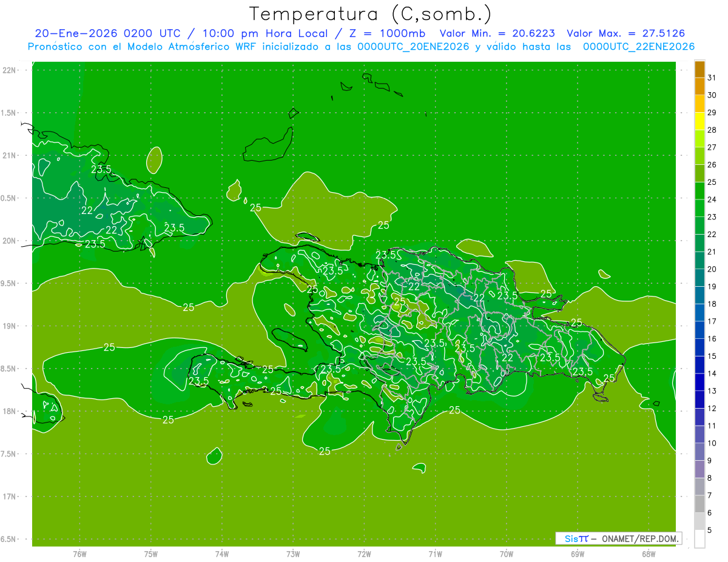The height and width of the screenshot is (562, 728).
Task: Pick the orange swatch between 30 and 31
Action: click(x=699, y=86)
